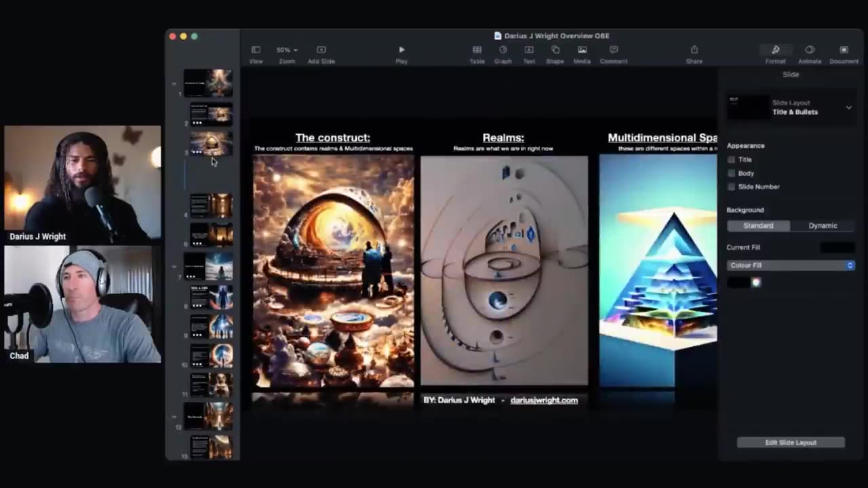Screen dimensions: 868x488
Task: Open the dariusjwright.com link on slide
Action: (544, 401)
